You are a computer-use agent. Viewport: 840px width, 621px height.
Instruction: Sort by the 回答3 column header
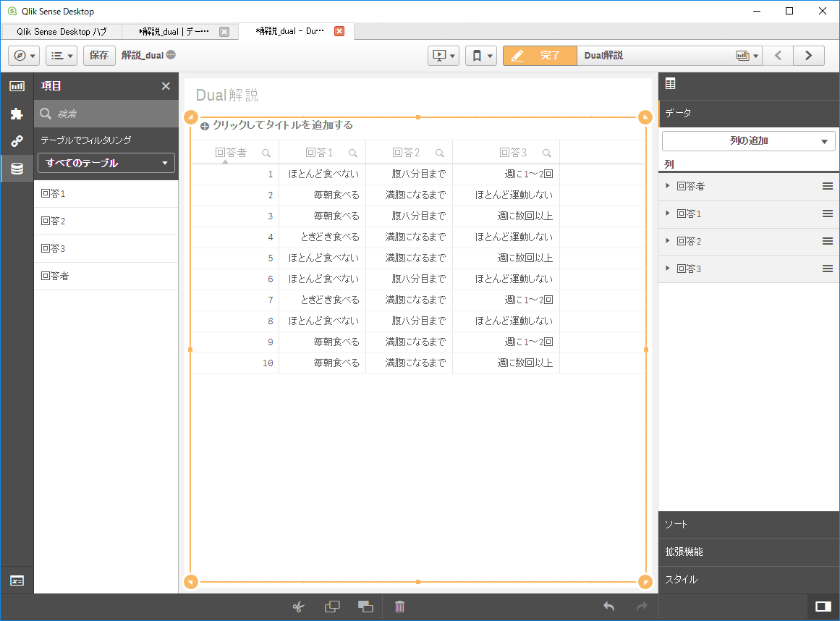click(513, 153)
